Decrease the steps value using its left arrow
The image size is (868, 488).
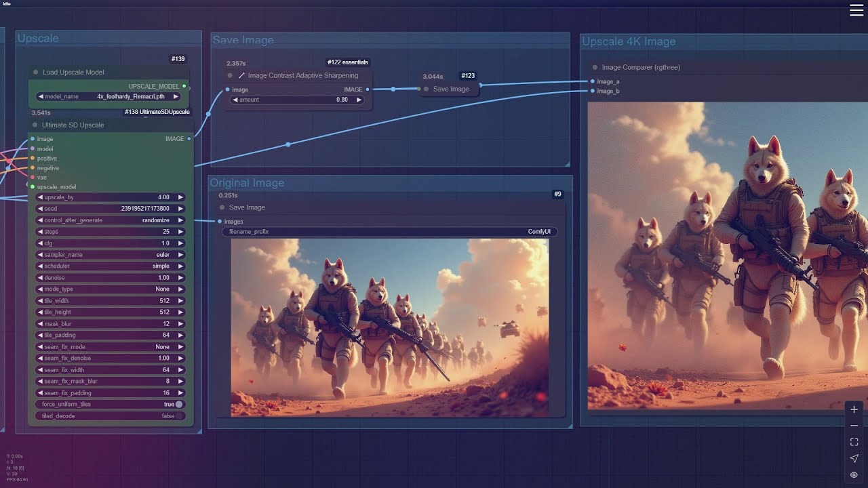(x=40, y=232)
